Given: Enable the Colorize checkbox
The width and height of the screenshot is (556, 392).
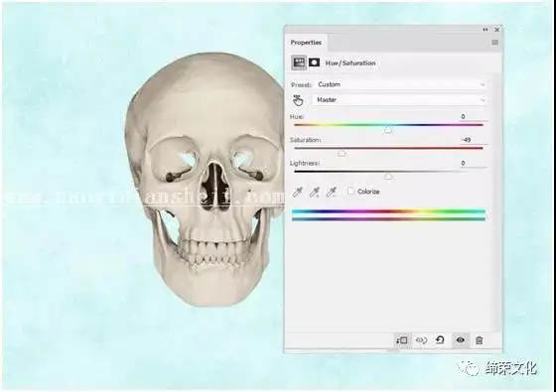Looking at the screenshot, I should coord(350,191).
